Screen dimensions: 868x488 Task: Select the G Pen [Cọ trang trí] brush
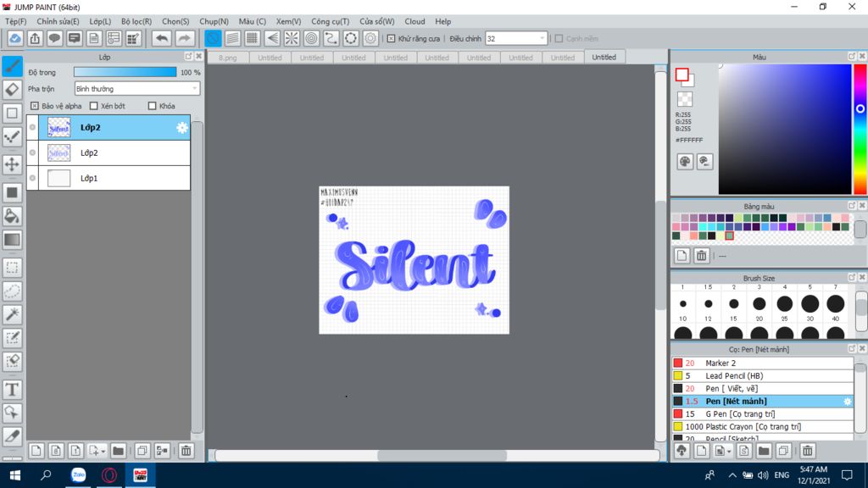[x=762, y=413]
